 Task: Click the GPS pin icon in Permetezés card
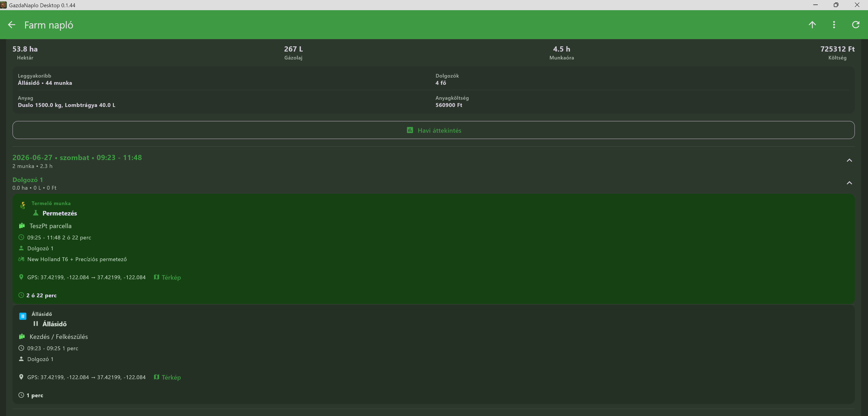pyautogui.click(x=21, y=277)
